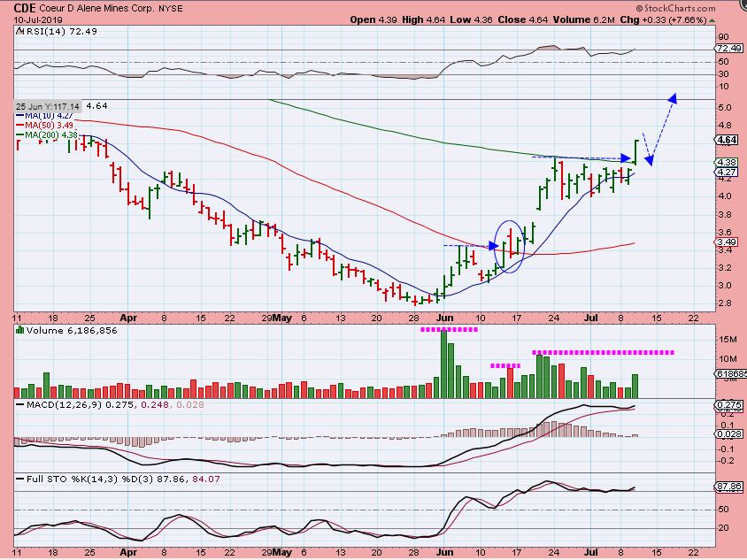Click the Coeur D Alene Mines Corp. name
Image resolution: width=747 pixels, height=560 pixels.
pos(96,9)
